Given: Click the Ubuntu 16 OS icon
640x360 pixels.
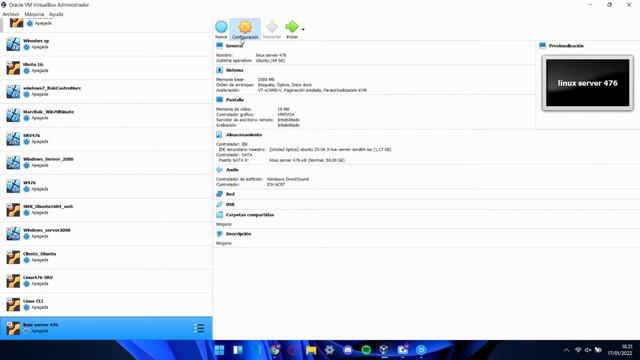Looking at the screenshot, I should pyautogui.click(x=13, y=68).
